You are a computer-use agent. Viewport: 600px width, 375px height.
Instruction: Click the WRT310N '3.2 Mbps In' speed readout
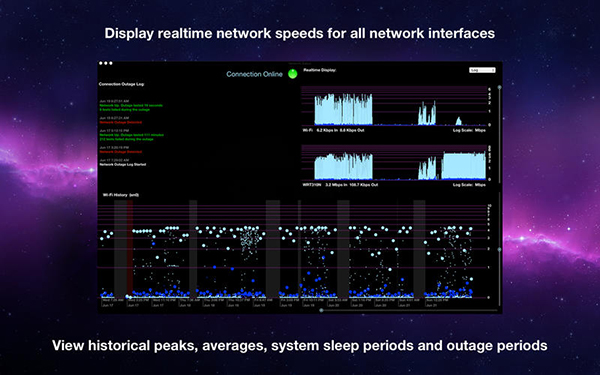pos(335,185)
